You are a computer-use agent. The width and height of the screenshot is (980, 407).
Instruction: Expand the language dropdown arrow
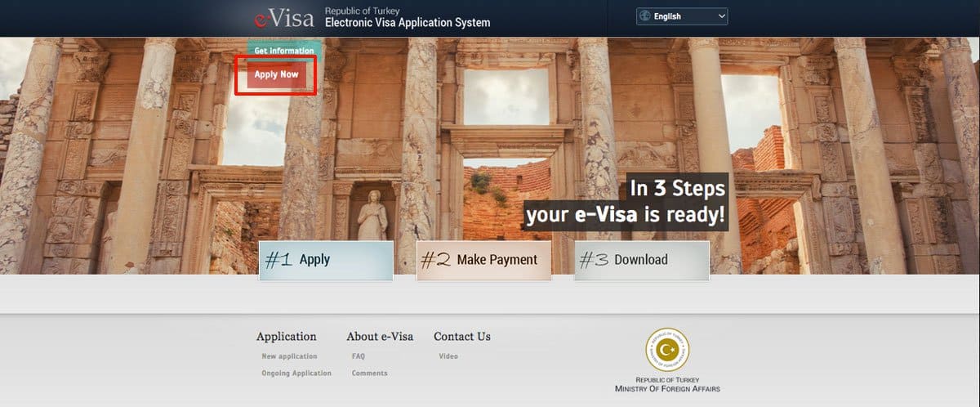pos(721,16)
